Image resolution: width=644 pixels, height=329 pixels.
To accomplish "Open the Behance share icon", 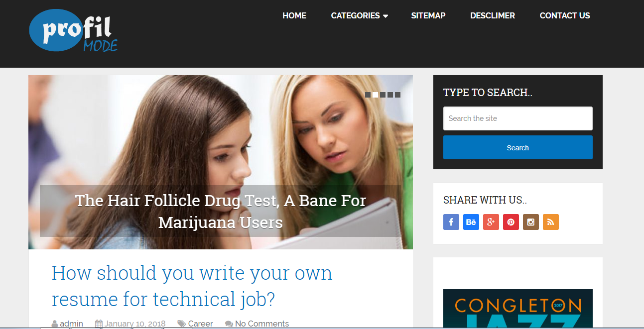I will click(x=471, y=222).
